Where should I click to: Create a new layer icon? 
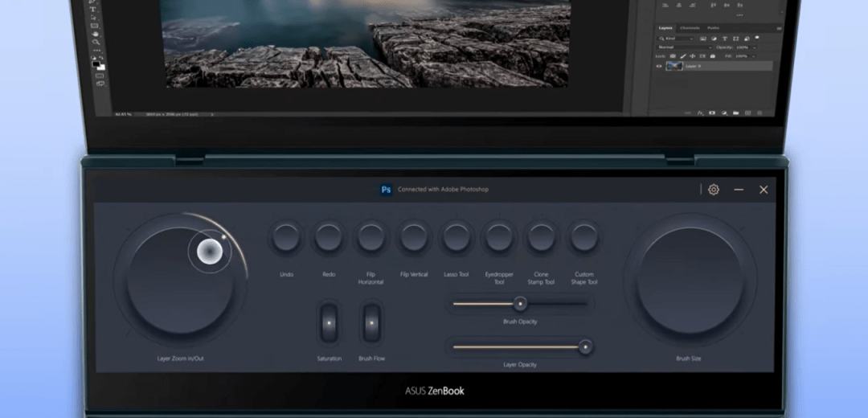pyautogui.click(x=748, y=113)
